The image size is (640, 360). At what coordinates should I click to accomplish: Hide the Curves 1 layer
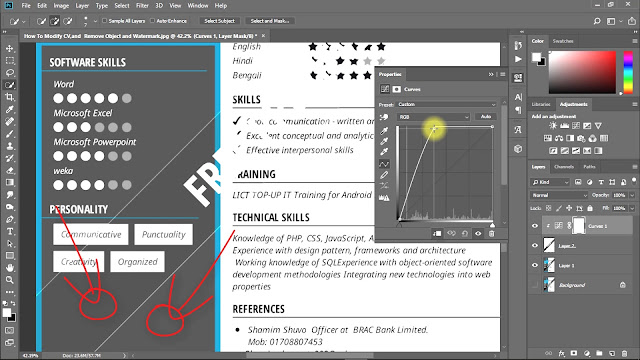(x=535, y=226)
